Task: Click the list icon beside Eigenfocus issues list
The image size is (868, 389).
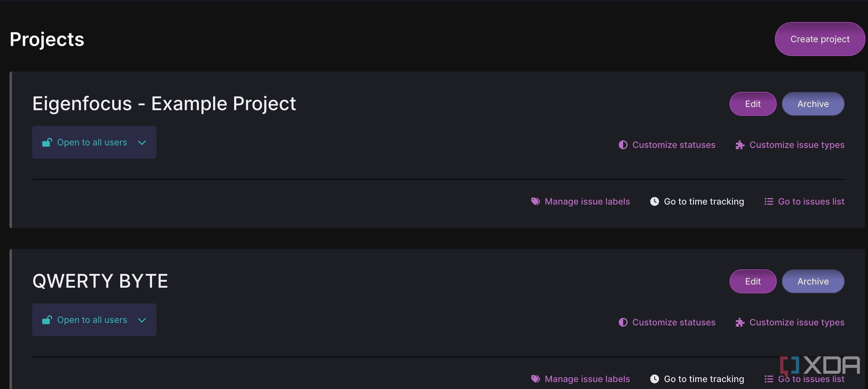Action: click(x=769, y=201)
